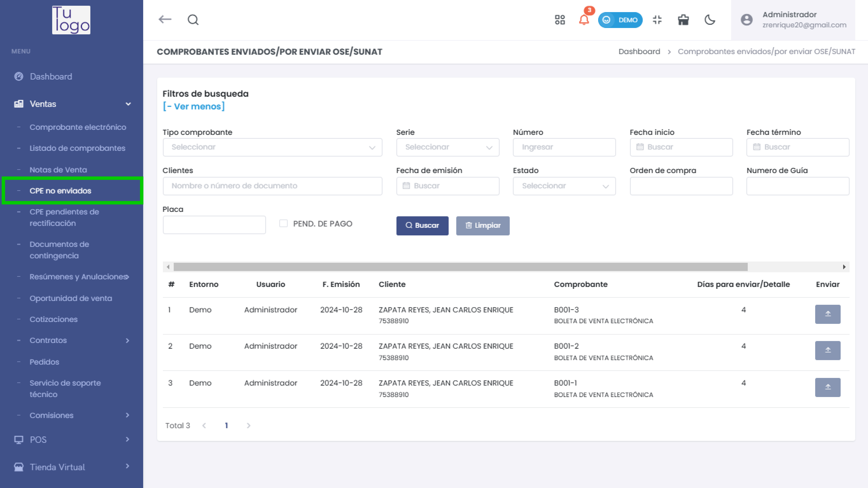Toggle the DEMO environment switch
This screenshot has height=488, width=868.
[x=620, y=20]
